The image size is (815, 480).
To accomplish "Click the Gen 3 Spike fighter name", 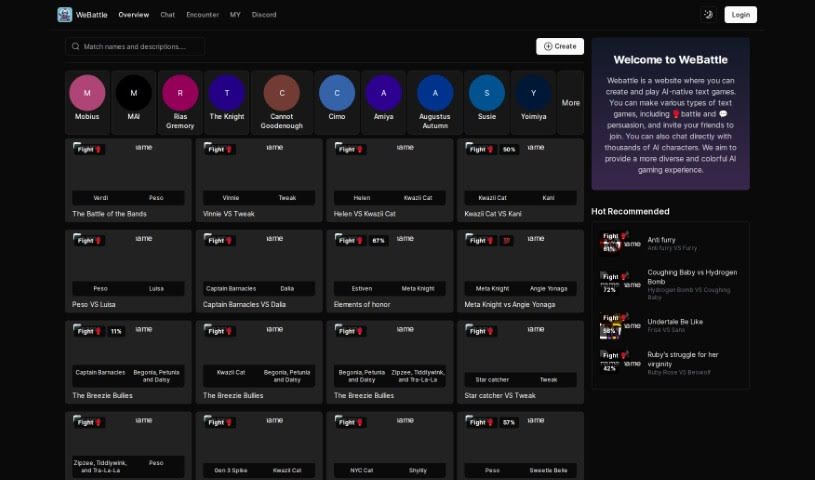I will 231,470.
